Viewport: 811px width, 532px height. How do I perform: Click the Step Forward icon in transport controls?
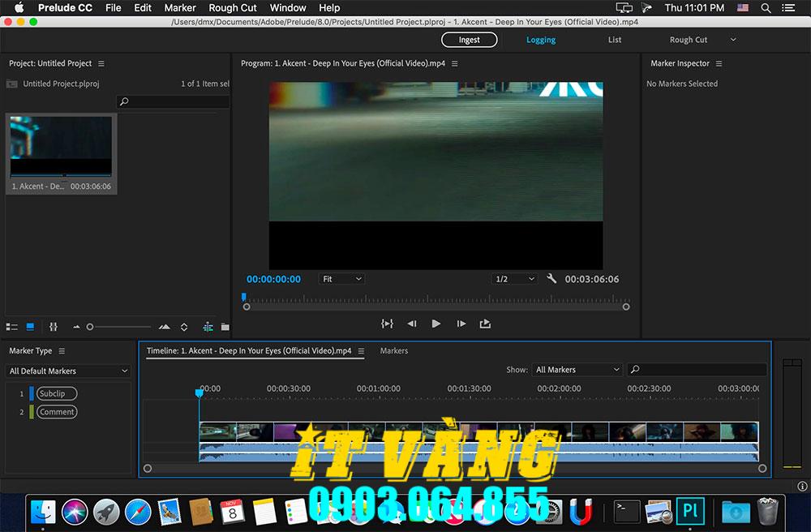coord(461,324)
